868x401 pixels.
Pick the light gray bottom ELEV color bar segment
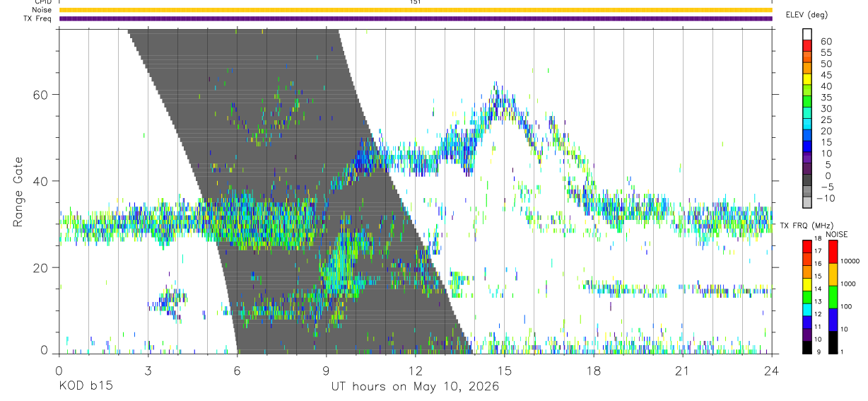click(807, 203)
